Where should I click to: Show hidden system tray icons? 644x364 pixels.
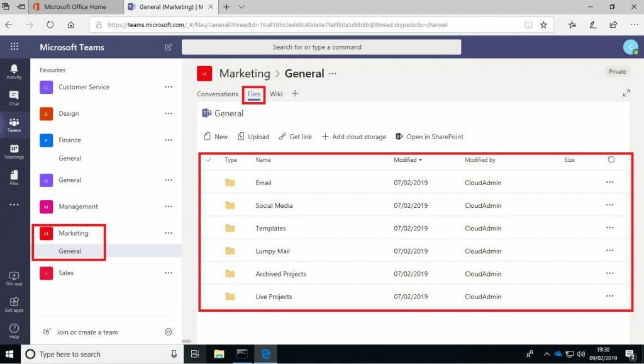point(547,354)
